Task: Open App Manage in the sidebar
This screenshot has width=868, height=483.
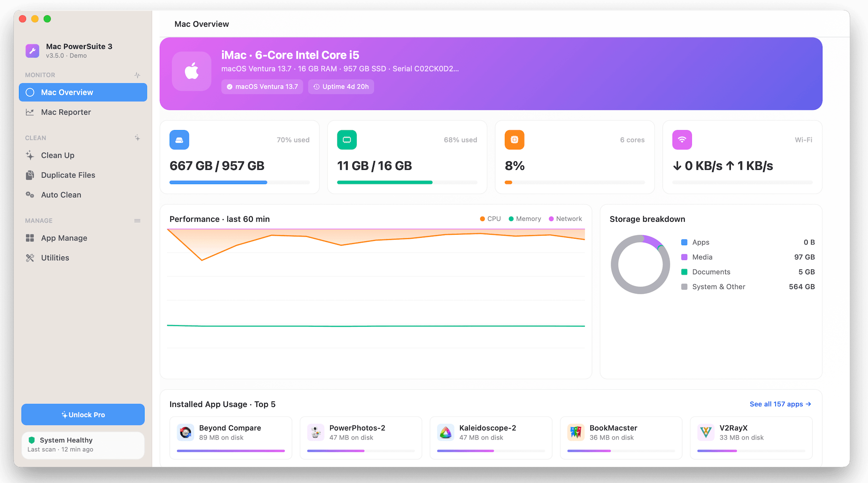Action: [x=83, y=238]
